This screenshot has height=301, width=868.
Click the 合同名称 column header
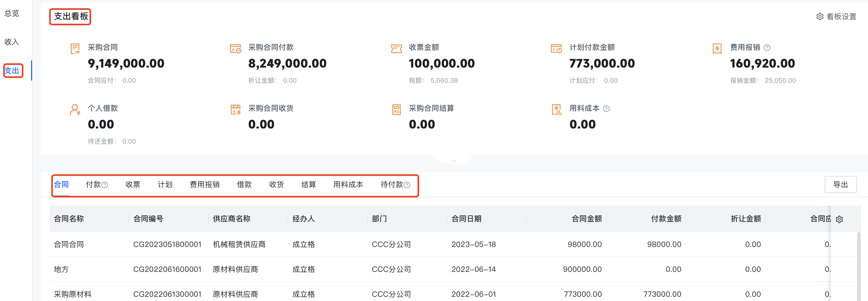coord(69,219)
